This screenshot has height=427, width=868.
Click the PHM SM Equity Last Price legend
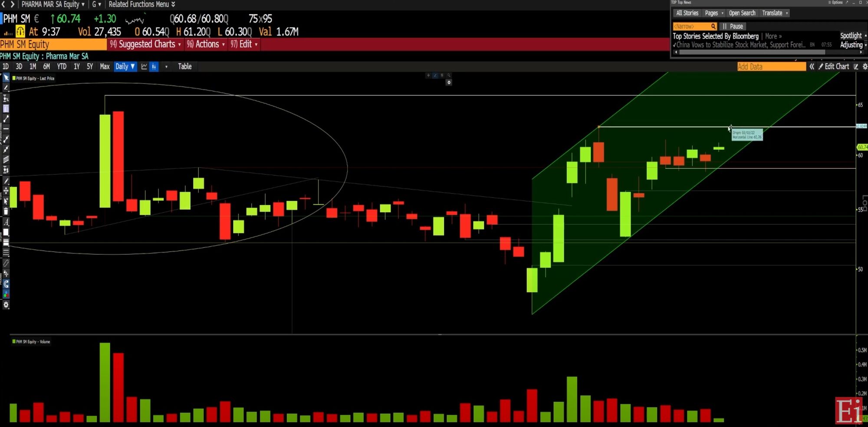click(x=33, y=79)
